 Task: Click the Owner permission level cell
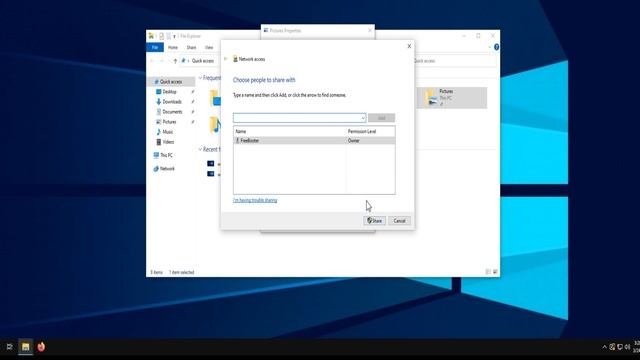353,140
